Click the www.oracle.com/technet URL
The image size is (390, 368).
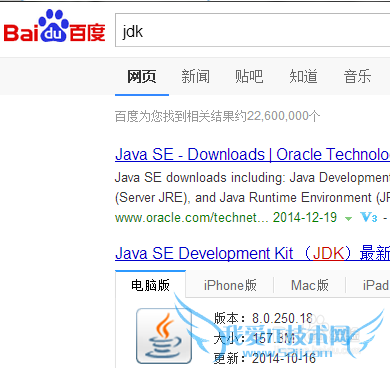[191, 218]
